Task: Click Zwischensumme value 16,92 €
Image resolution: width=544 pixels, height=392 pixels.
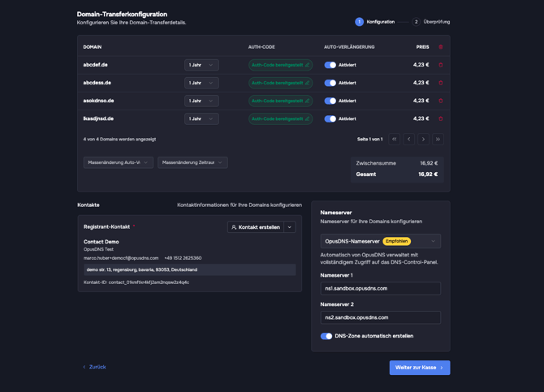Action: coord(429,163)
